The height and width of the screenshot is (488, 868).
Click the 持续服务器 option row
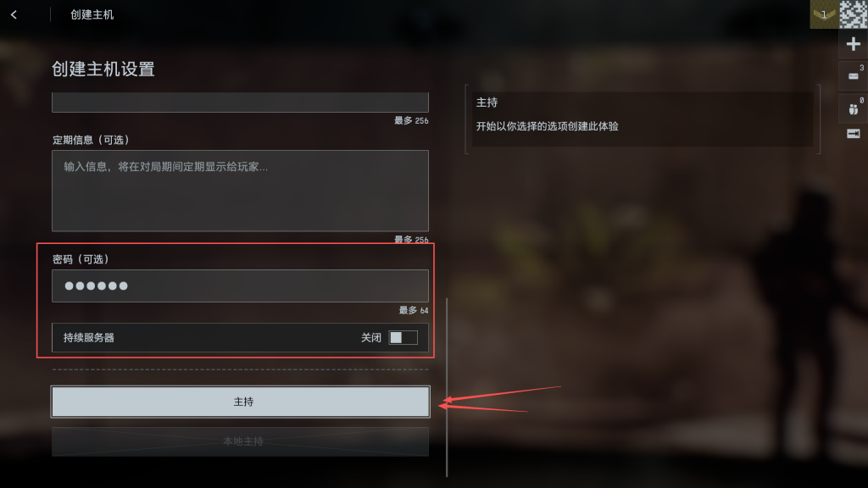coord(240,337)
